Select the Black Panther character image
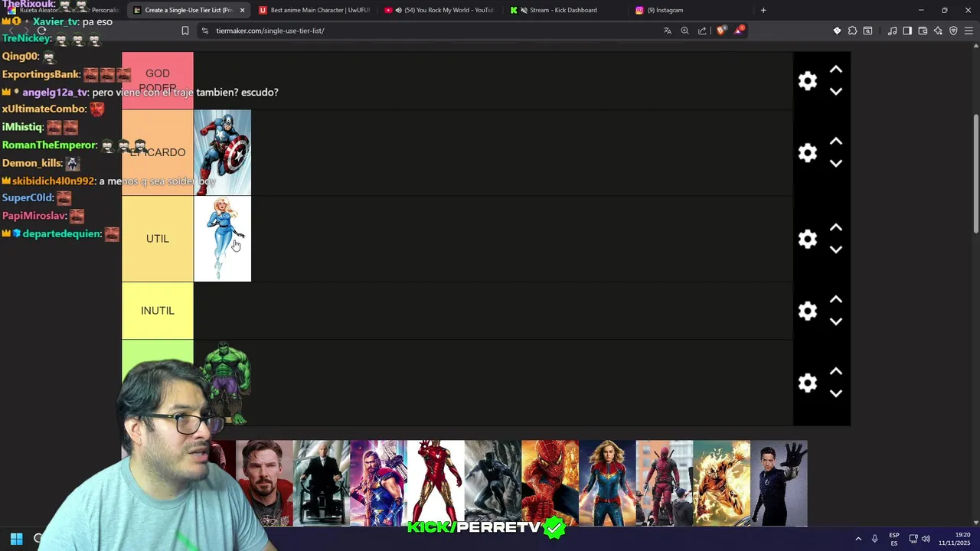Screen dimensions: 980x551 coord(493,483)
